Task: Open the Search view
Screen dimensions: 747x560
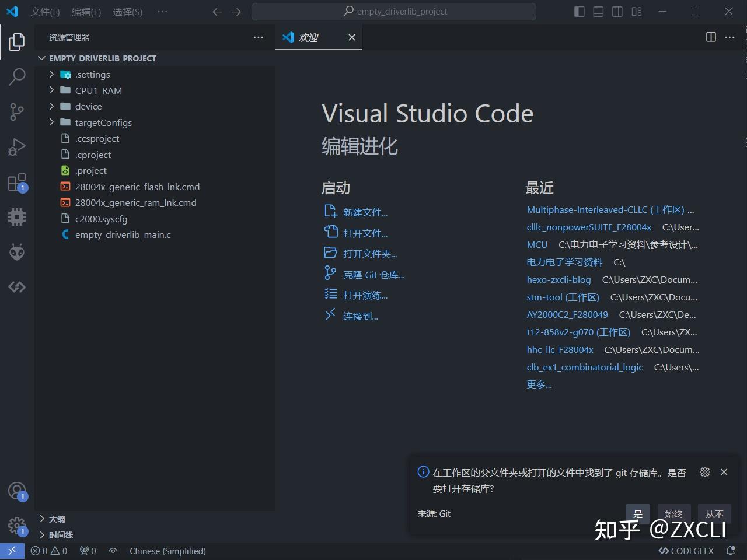Action: (16, 76)
